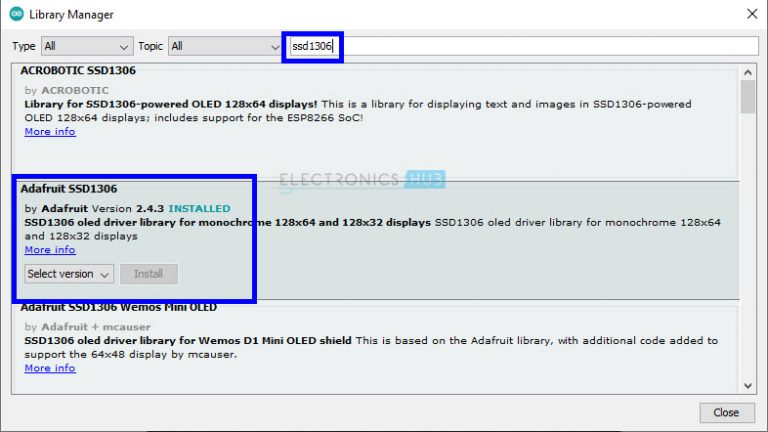Click scrollbar up arrow in library list
This screenshot has width=768, height=432.
[x=747, y=72]
